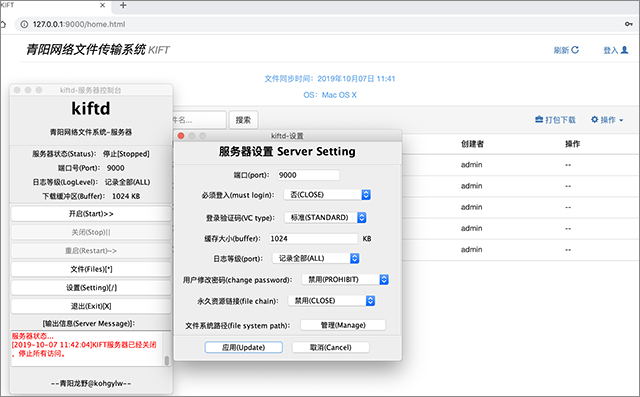Click the address bar URL 127.0.0.1:9000
640x397 pixels.
tap(79, 24)
